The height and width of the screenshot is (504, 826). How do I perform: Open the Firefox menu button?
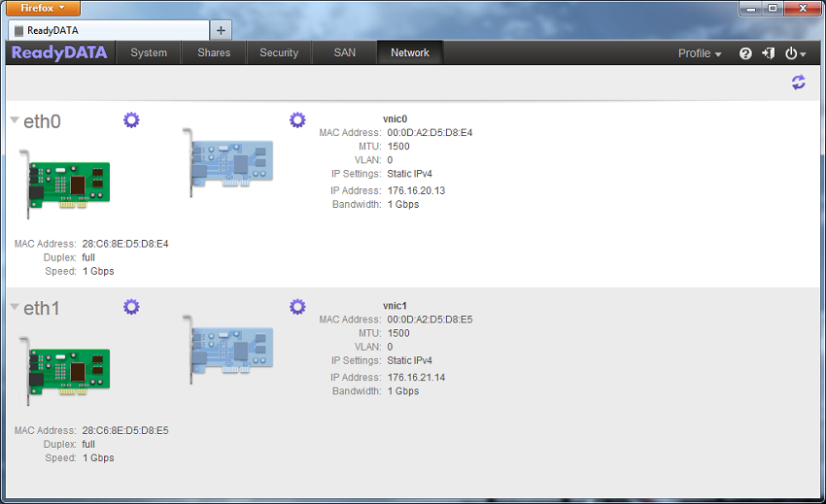pyautogui.click(x=43, y=8)
